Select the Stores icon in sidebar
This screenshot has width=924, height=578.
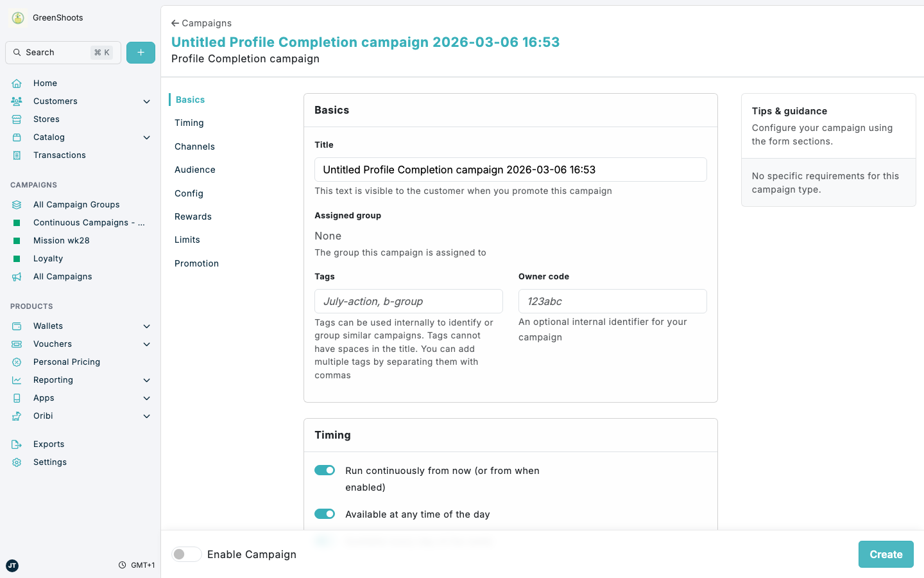tap(17, 119)
